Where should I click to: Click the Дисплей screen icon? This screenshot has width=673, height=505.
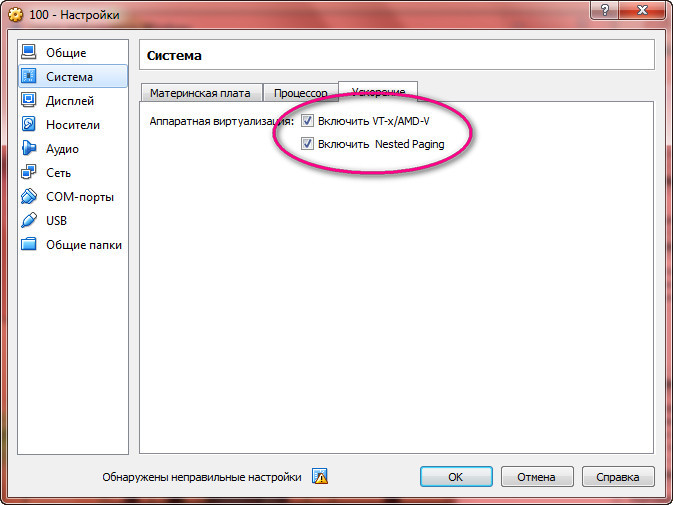pos(29,100)
